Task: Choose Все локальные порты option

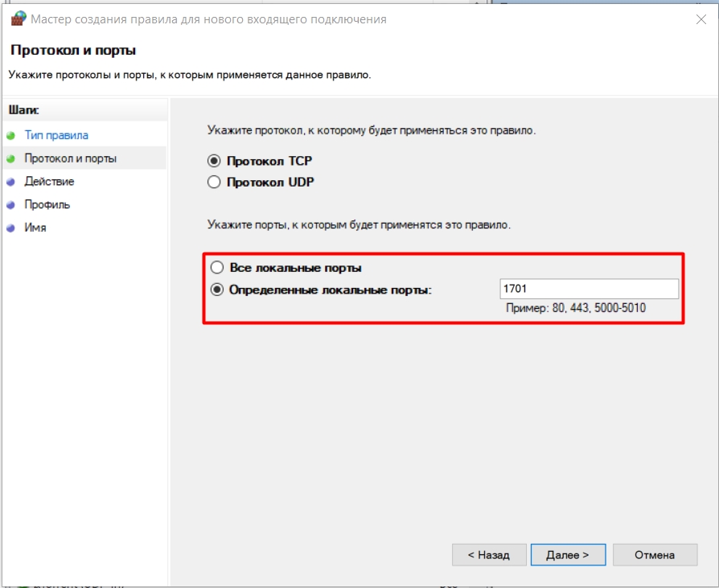Action: [217, 267]
